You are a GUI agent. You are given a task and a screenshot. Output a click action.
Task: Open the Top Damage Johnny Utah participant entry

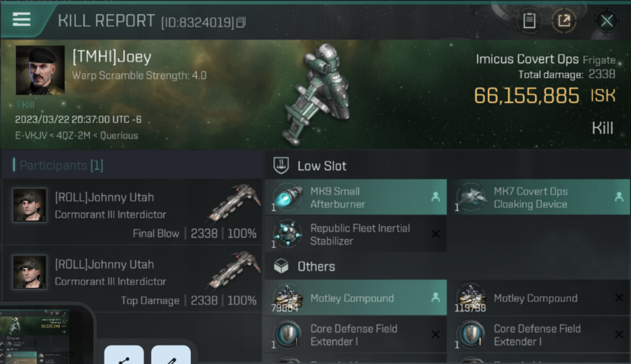click(132, 279)
